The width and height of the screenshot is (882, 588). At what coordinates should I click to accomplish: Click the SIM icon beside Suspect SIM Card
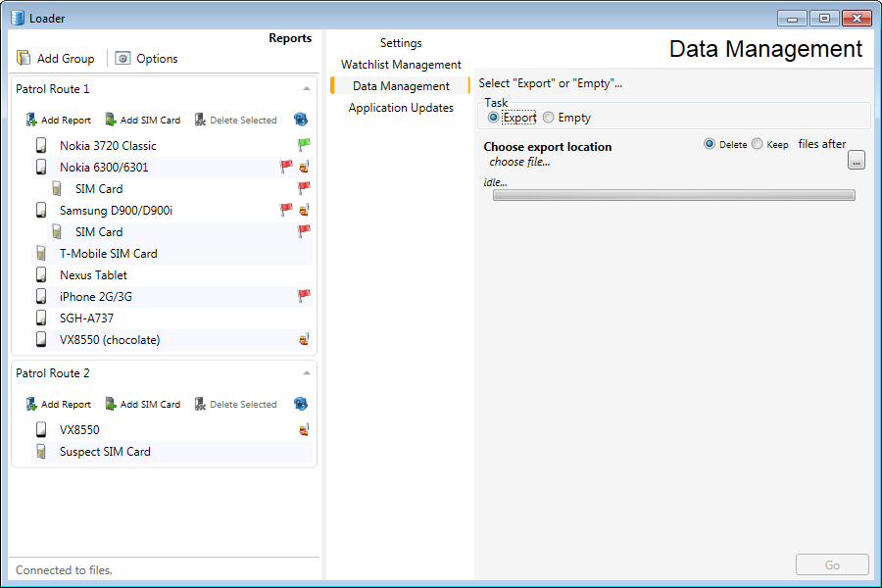[x=41, y=451]
